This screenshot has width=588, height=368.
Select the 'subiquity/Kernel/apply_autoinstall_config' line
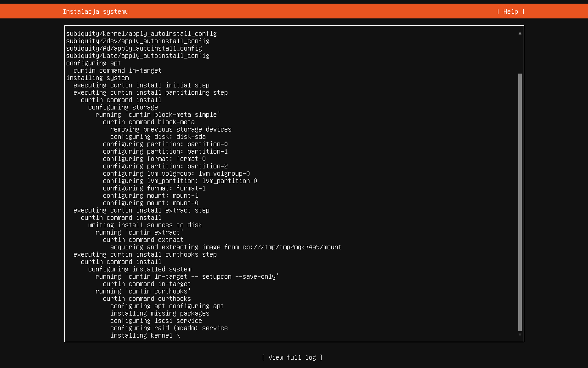click(141, 34)
